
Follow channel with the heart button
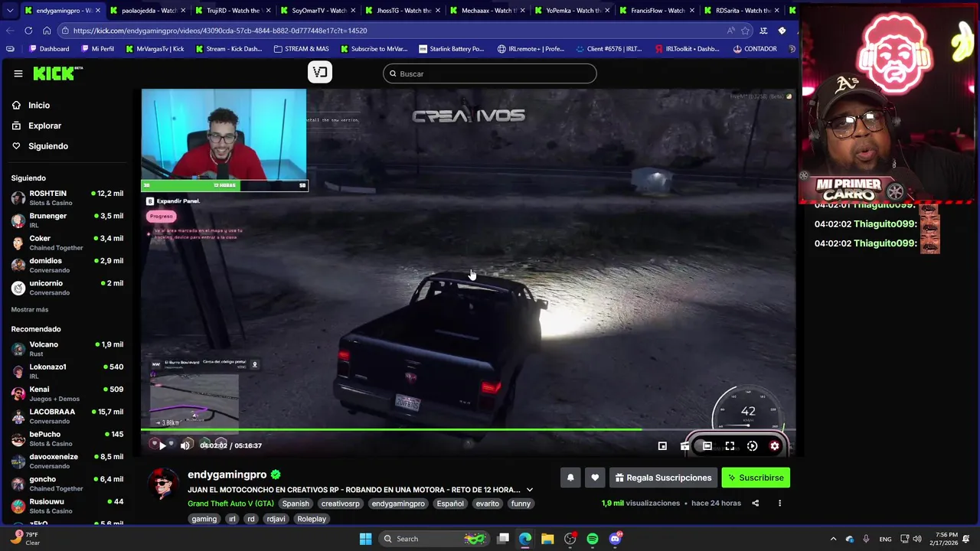595,478
